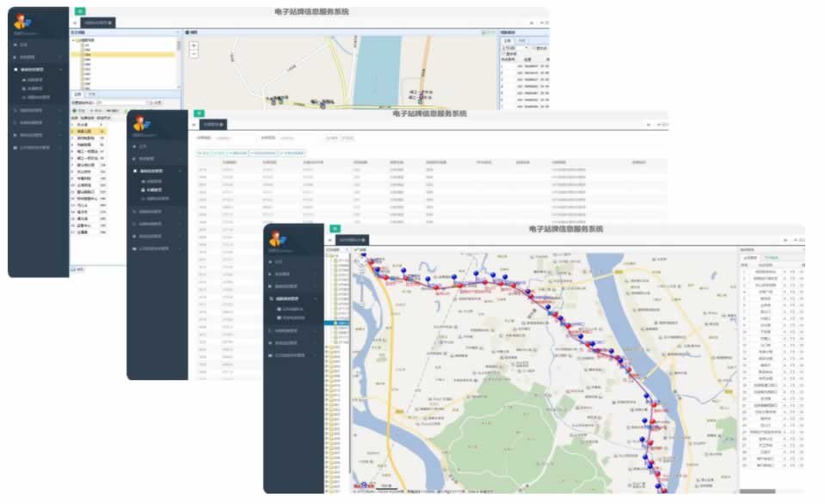Collapse root node of rearmost window's tree
The width and height of the screenshot is (825, 504).
tap(74, 40)
